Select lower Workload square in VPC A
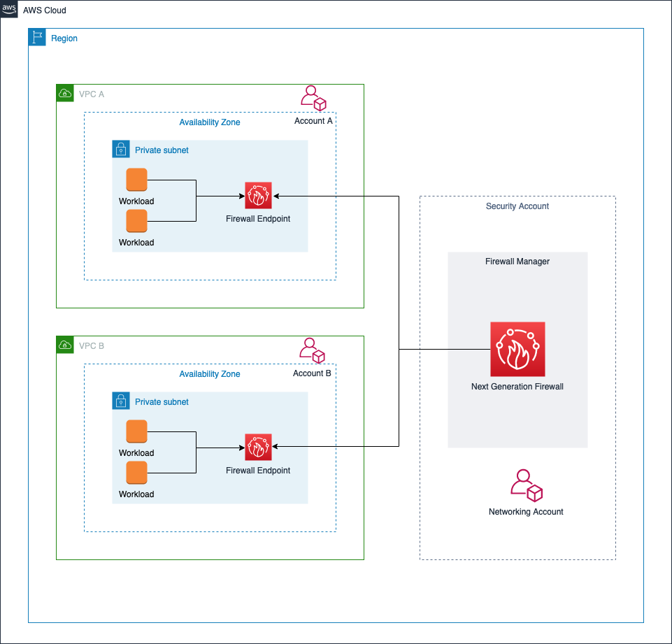The height and width of the screenshot is (644, 672). pos(137,221)
